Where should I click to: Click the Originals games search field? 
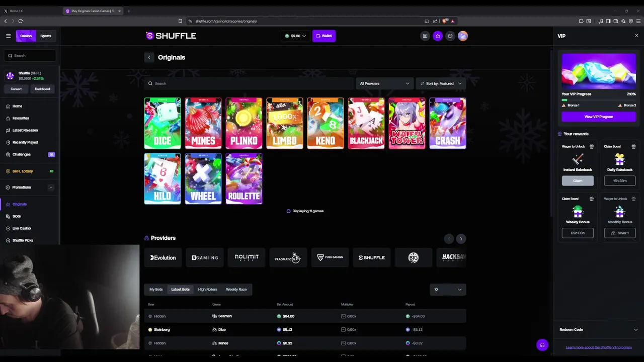point(249,83)
